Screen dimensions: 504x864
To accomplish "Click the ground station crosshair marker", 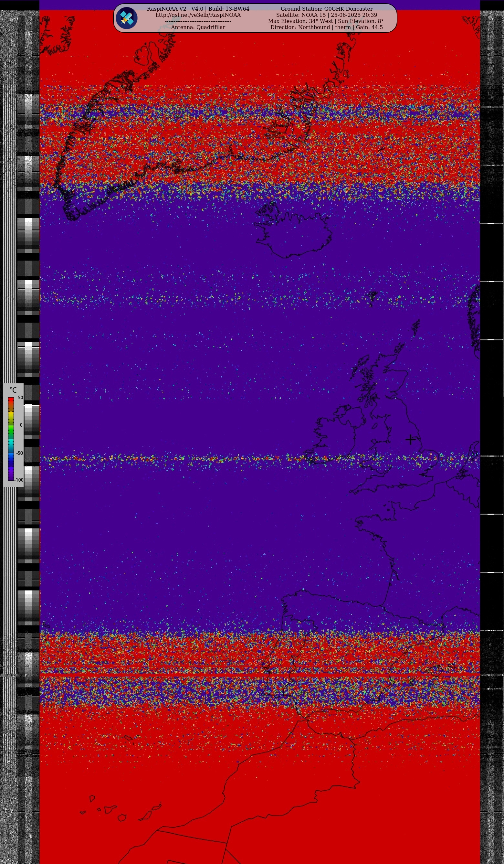I will click(x=410, y=440).
